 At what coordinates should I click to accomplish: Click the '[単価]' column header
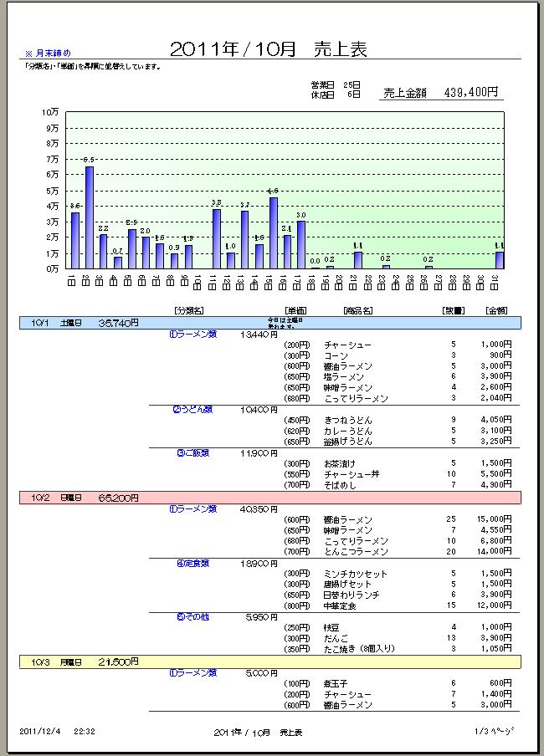click(295, 311)
